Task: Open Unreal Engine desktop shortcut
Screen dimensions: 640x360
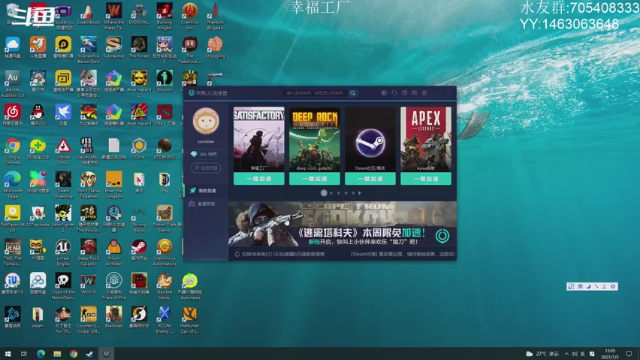Action: (63, 252)
